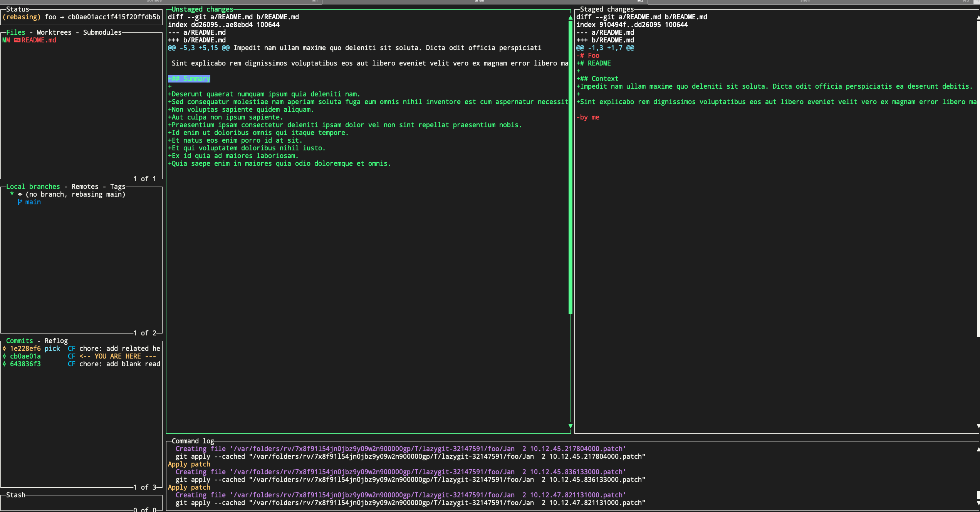Image resolution: width=980 pixels, height=512 pixels.
Task: Click the branch icon beside main
Action: [20, 202]
